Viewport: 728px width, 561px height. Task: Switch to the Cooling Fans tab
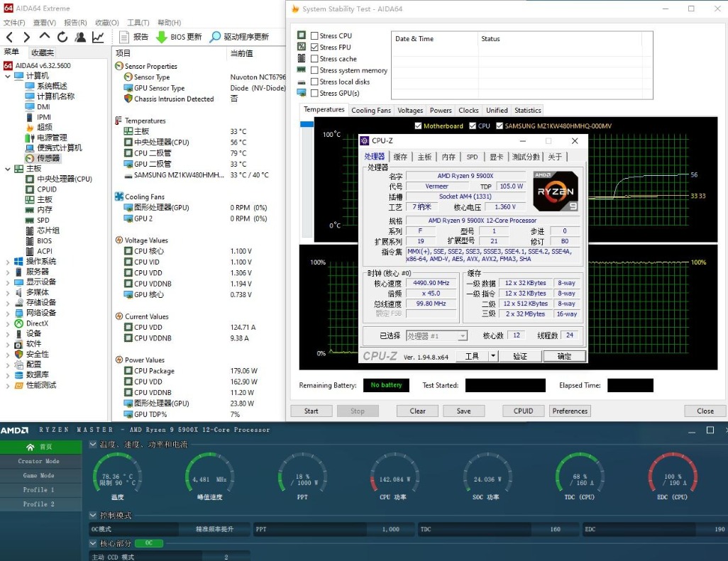[371, 111]
